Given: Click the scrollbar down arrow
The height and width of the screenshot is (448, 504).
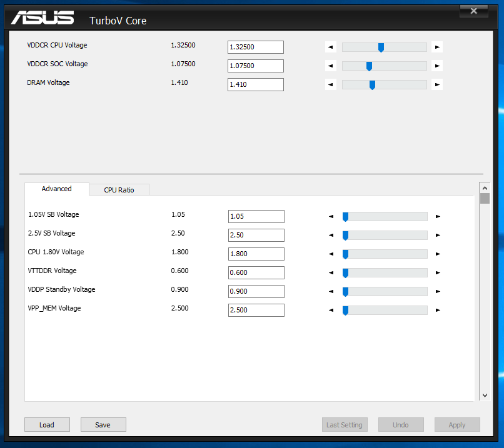Looking at the screenshot, I should click(485, 396).
